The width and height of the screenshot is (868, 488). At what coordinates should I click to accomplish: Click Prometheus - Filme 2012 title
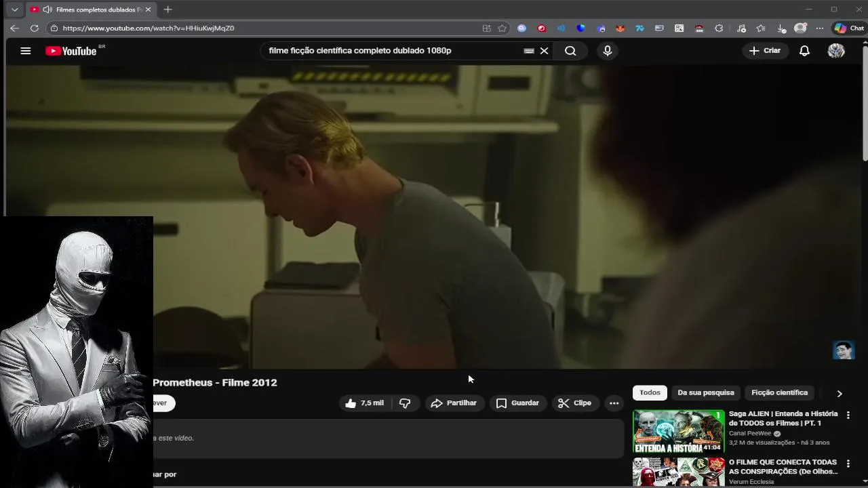tap(214, 382)
